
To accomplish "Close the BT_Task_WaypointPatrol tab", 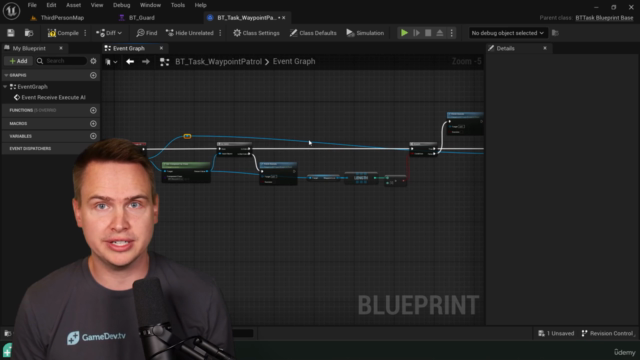I will tap(284, 18).
